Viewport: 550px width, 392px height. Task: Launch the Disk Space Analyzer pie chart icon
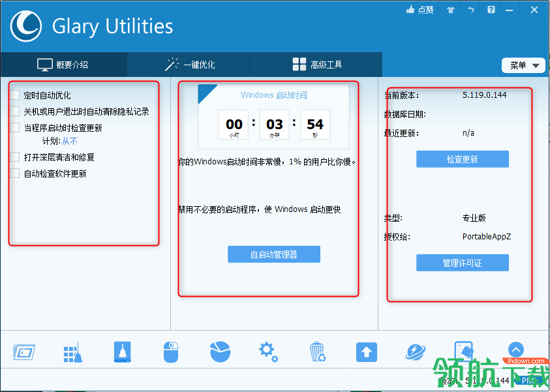pos(220,352)
